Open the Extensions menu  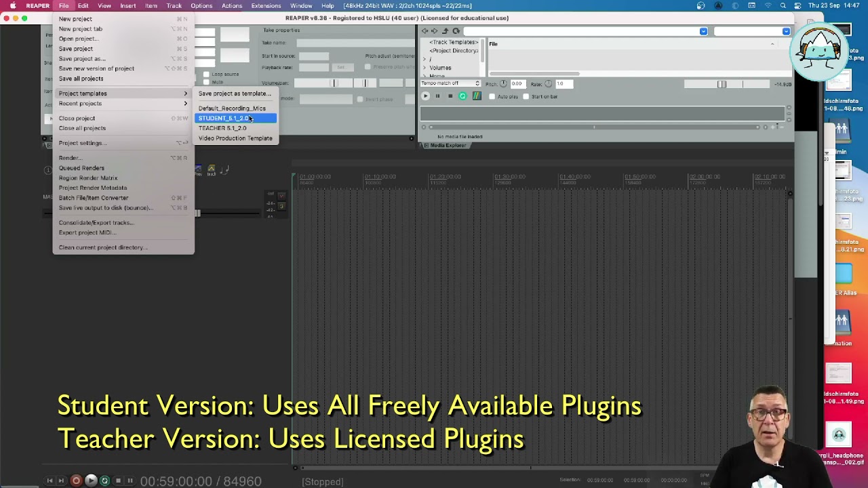[x=266, y=5]
